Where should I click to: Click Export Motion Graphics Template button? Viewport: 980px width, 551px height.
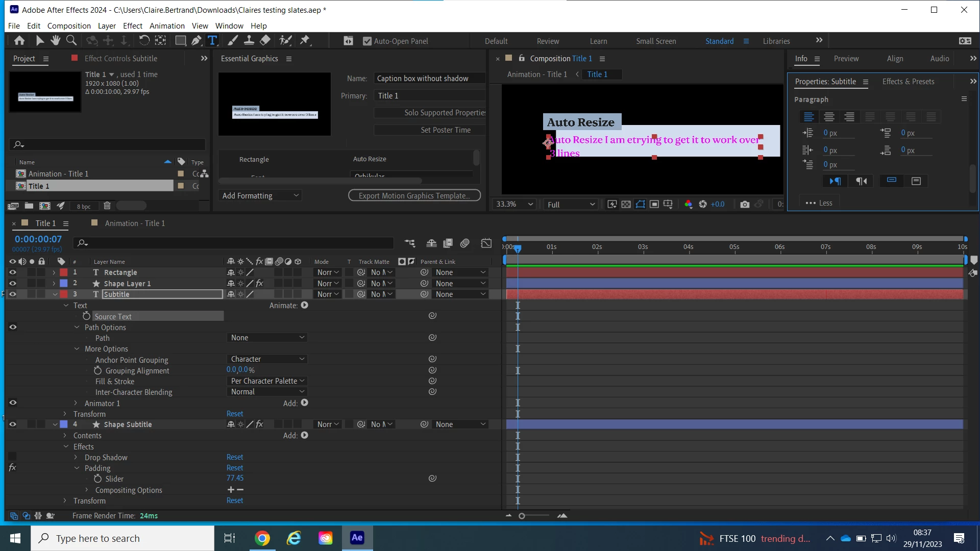pyautogui.click(x=414, y=195)
